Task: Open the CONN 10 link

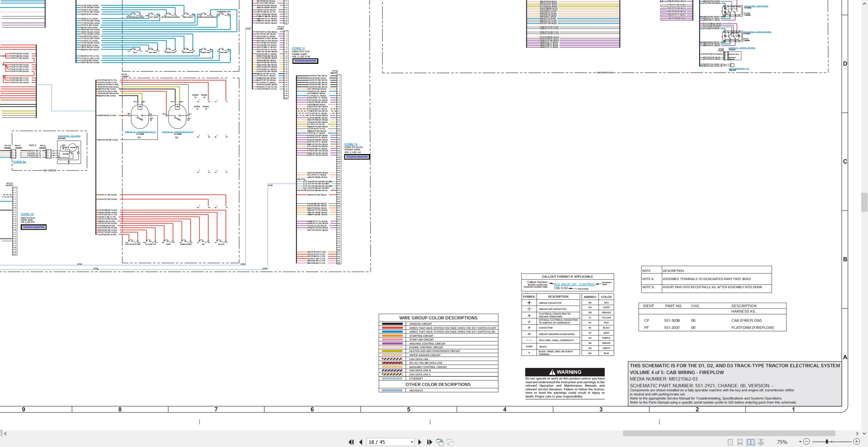Action: [x=27, y=215]
